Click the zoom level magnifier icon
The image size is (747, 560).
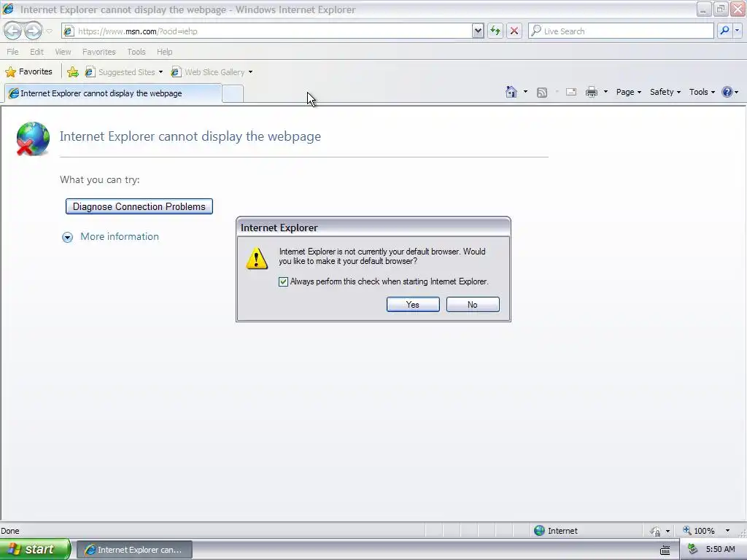(x=687, y=531)
